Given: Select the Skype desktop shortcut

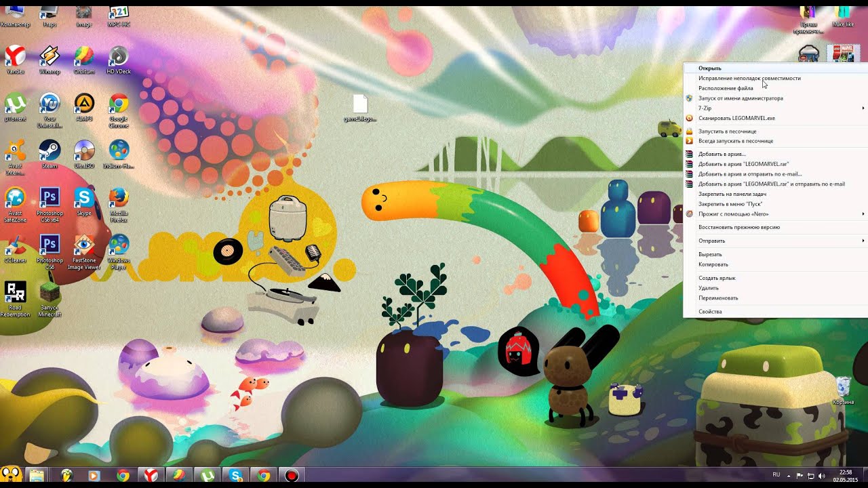Looking at the screenshot, I should click(84, 202).
